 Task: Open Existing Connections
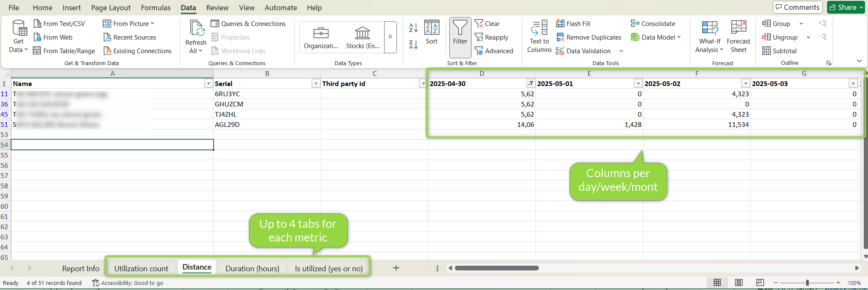coord(137,51)
